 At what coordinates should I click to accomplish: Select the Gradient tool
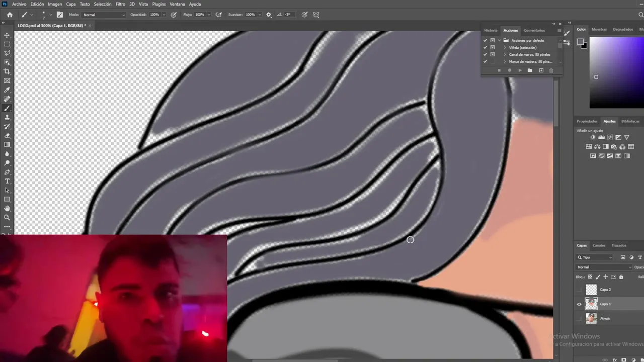7,145
